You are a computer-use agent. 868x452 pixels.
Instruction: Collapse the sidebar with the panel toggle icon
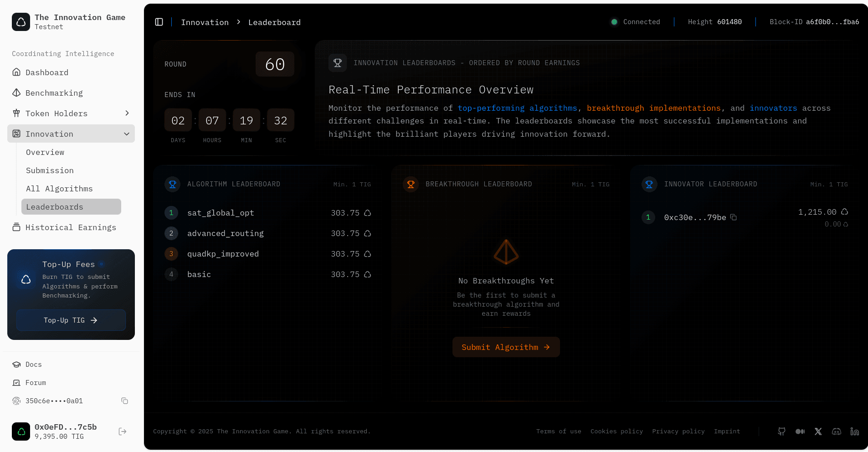point(159,22)
